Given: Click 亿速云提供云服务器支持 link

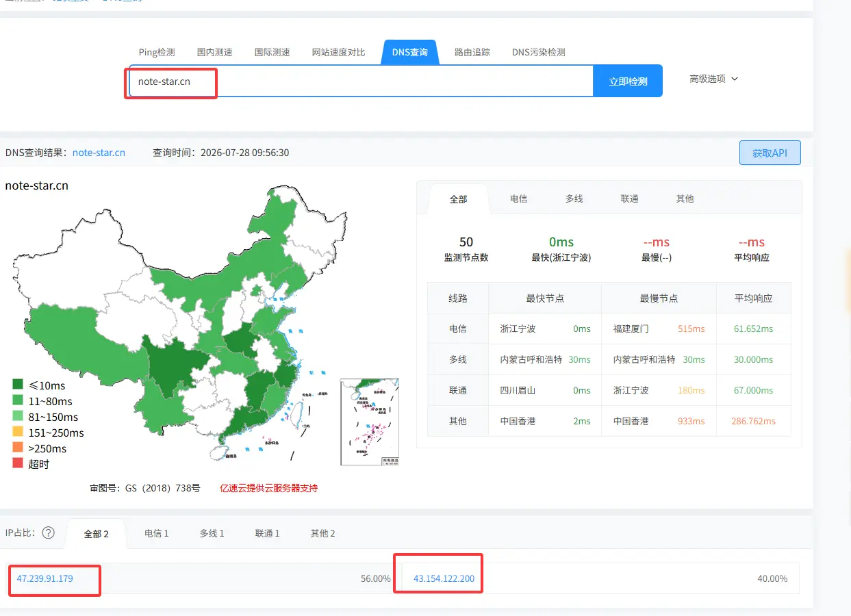Looking at the screenshot, I should click(268, 488).
